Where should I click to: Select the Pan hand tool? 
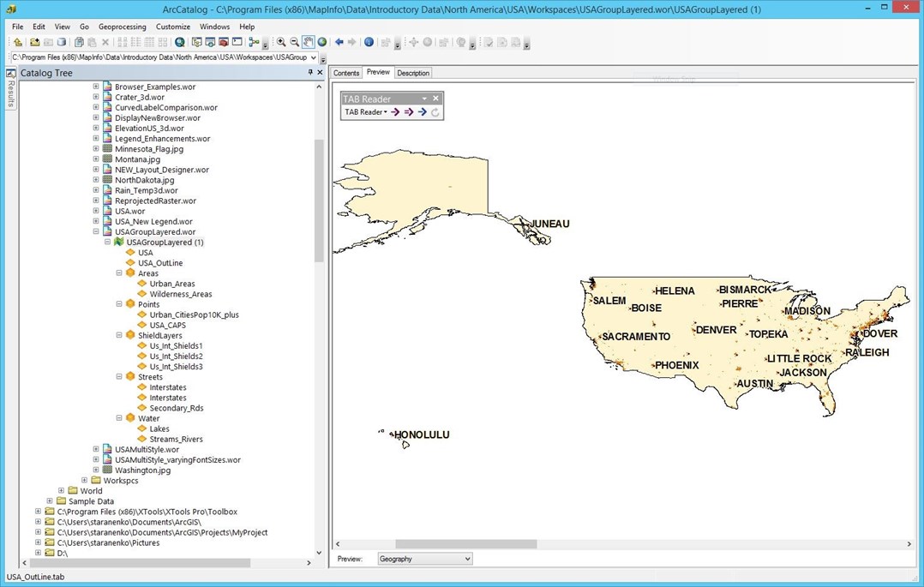(x=309, y=43)
